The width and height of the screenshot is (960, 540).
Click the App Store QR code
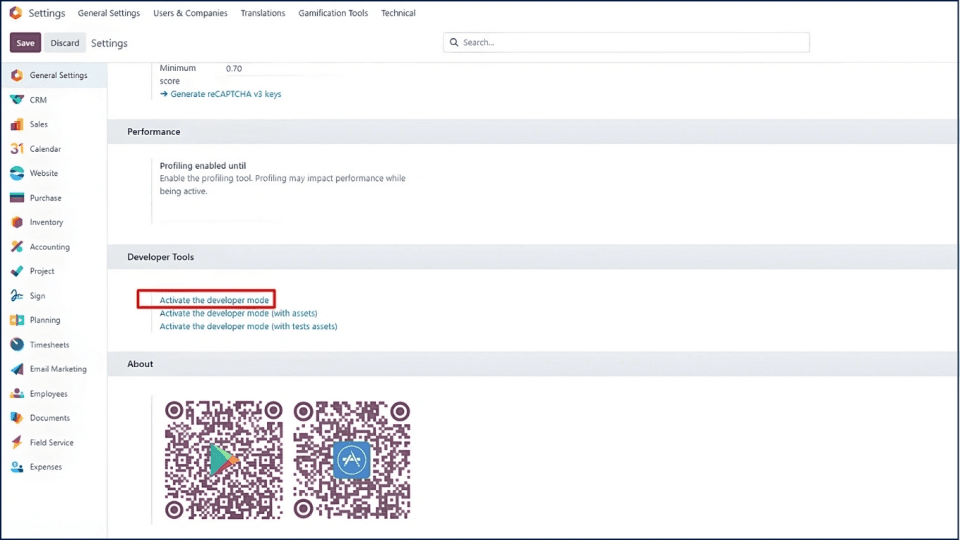(x=351, y=460)
